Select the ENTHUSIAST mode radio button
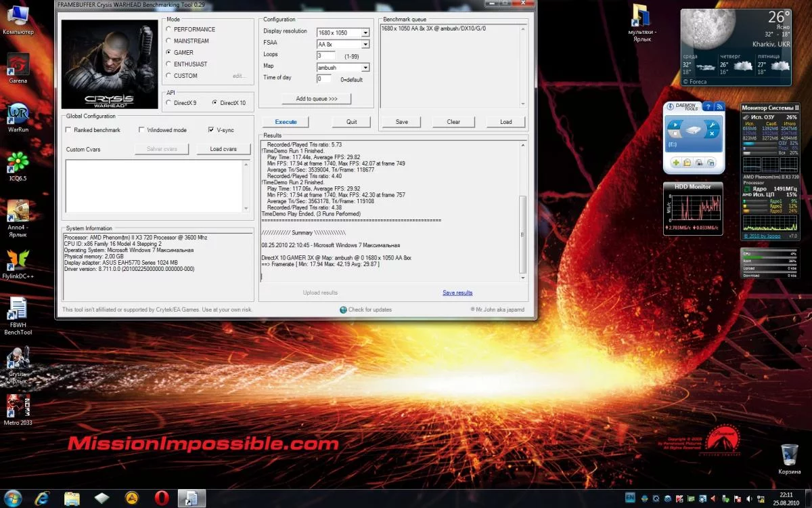This screenshot has height=508, width=812. pyautogui.click(x=168, y=64)
